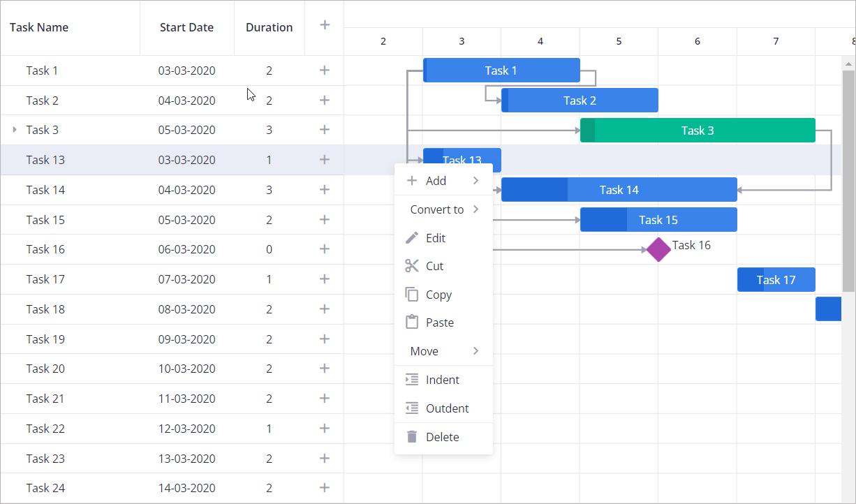Select Indent from the context menu
Viewport: 856px width, 504px height.
[x=443, y=379]
